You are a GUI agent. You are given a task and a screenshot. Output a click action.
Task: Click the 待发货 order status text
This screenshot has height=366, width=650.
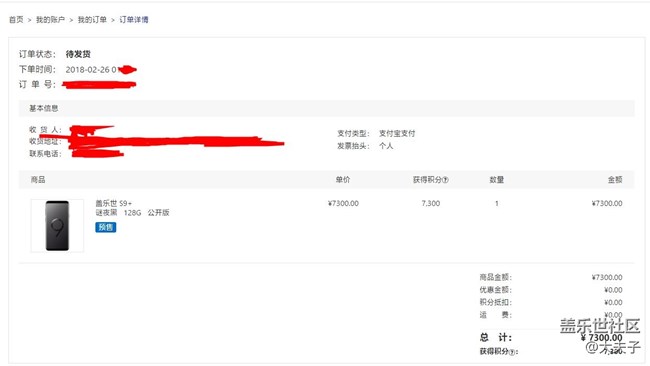point(78,54)
